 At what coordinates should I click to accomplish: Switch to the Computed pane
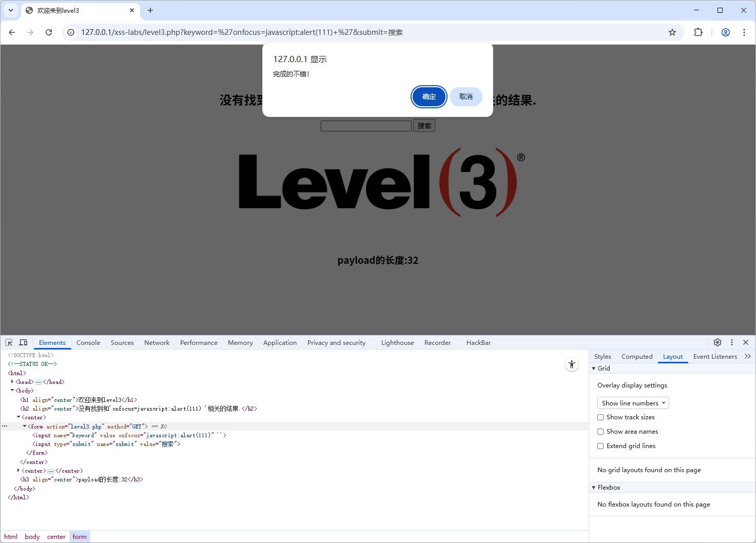point(637,357)
